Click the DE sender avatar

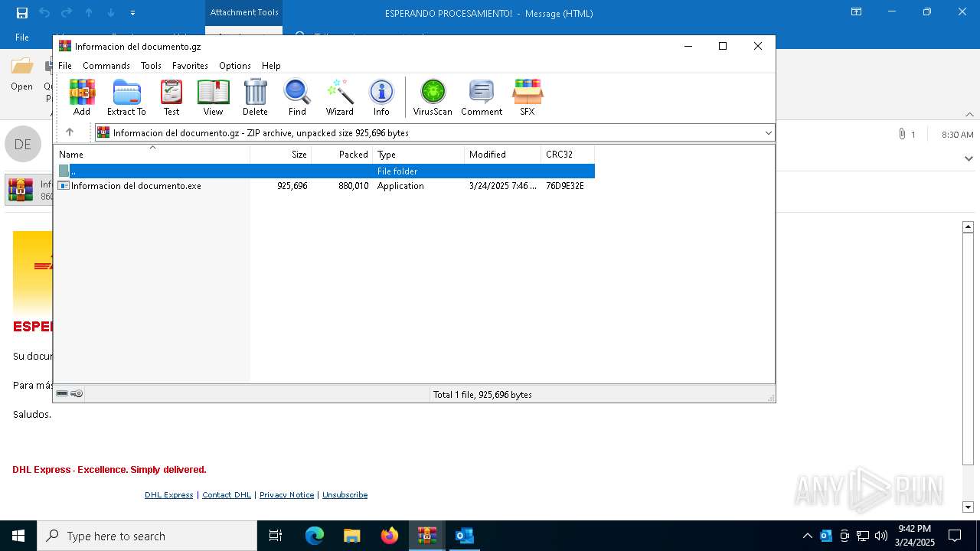tap(23, 144)
